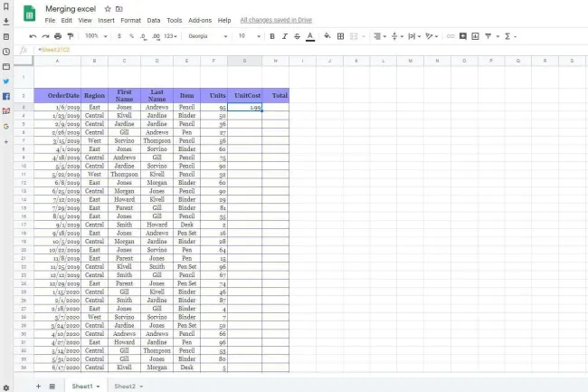Select column G header
This screenshot has height=392, width=588.
pos(244,61)
